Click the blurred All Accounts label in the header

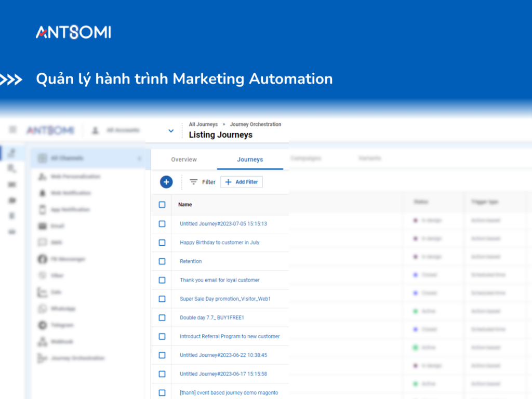[x=123, y=130]
